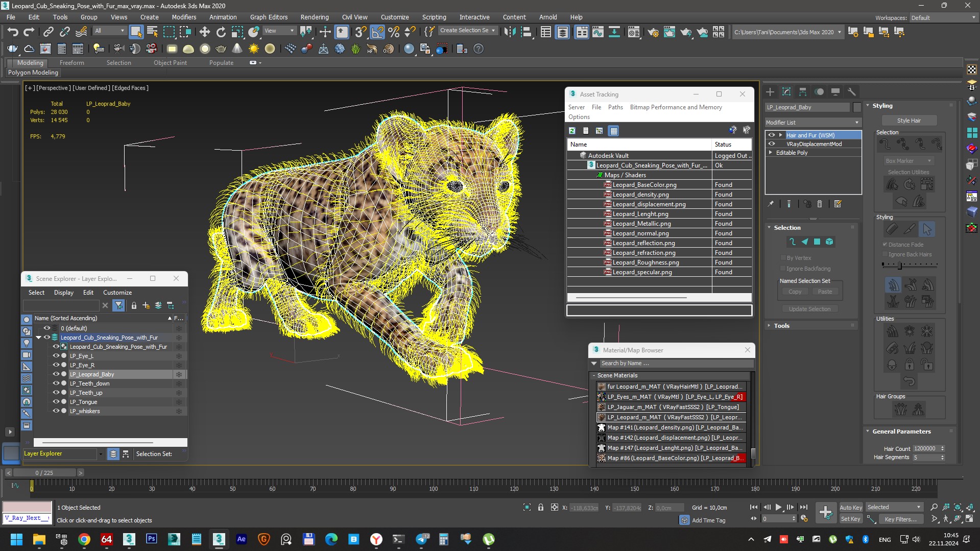Toggle the Angle Snap icon

[x=377, y=32]
